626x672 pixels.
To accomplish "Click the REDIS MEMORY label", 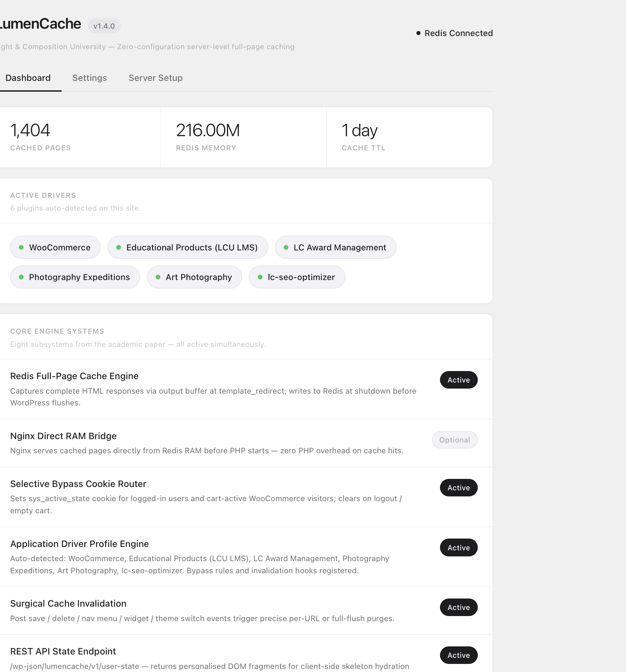I will (x=206, y=148).
